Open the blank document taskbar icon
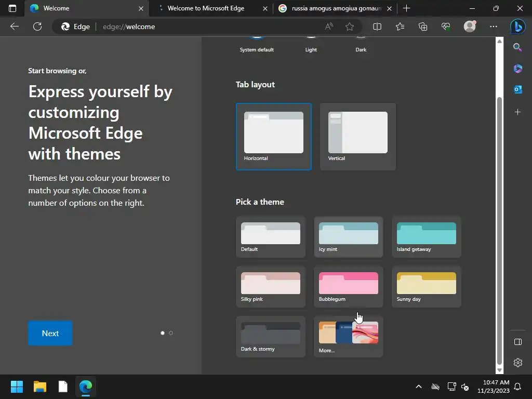 click(63, 387)
